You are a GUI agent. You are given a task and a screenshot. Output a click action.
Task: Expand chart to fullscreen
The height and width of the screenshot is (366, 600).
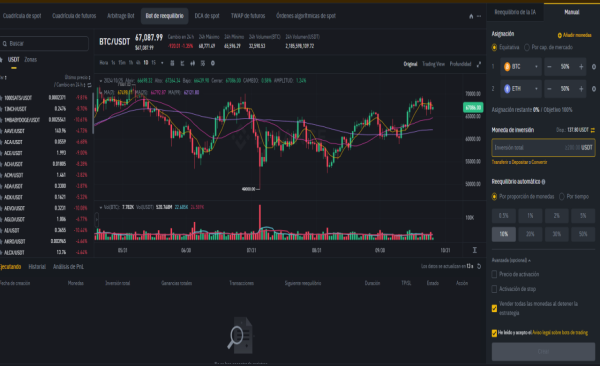pos(479,64)
